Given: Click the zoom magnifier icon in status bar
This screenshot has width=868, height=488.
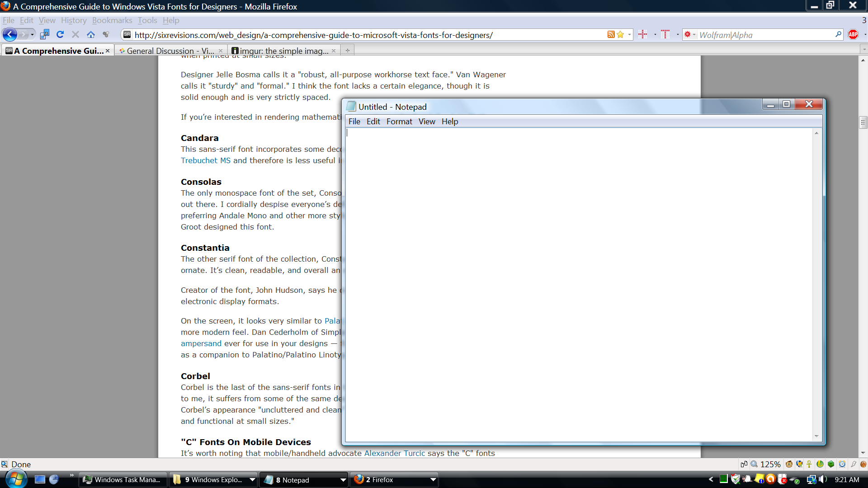Looking at the screenshot, I should (x=754, y=464).
